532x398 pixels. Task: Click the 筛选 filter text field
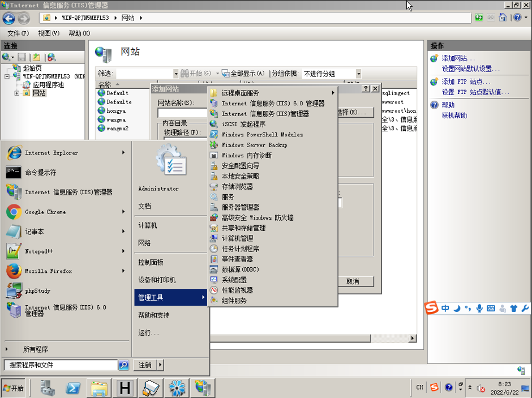(144, 73)
